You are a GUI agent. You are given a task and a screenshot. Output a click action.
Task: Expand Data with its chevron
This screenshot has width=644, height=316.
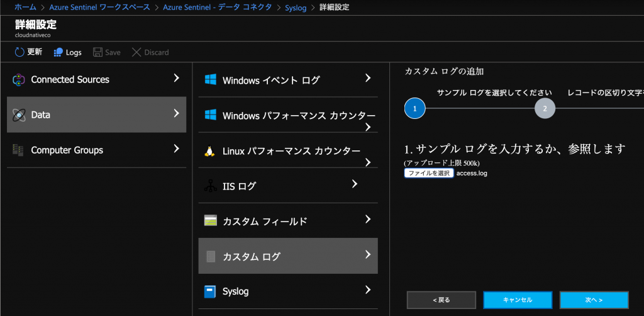177,113
